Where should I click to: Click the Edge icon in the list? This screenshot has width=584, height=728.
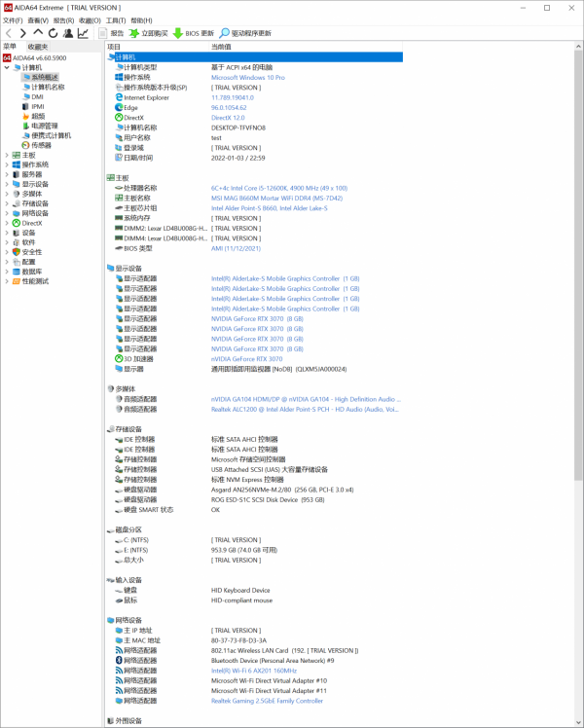point(119,108)
